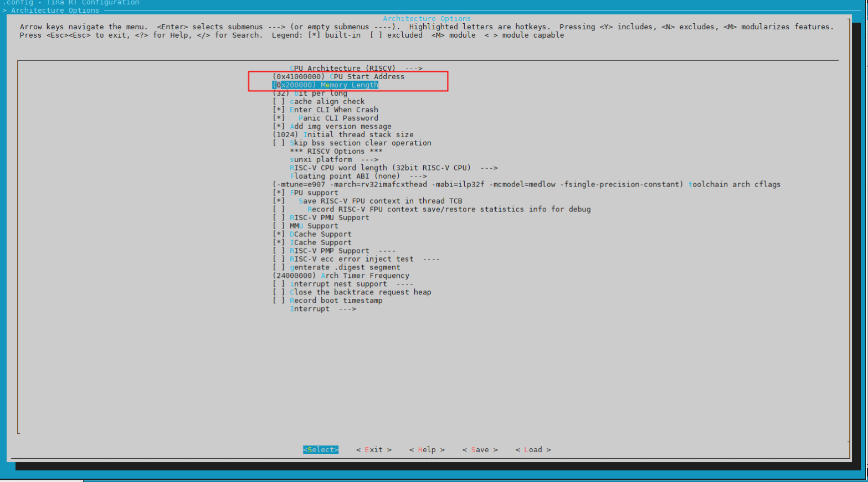868x482 pixels.
Task: Uncheck Panic CLI Password option
Action: tap(279, 118)
